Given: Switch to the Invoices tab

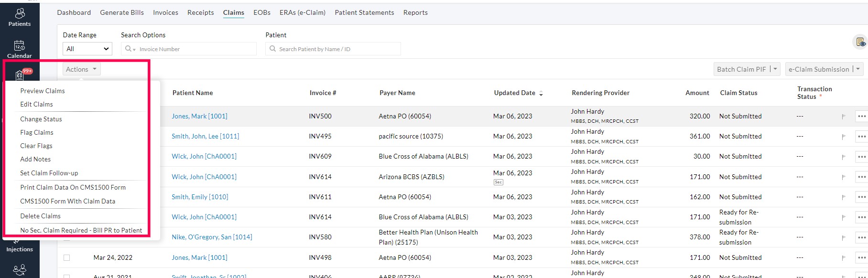Looking at the screenshot, I should click(165, 12).
